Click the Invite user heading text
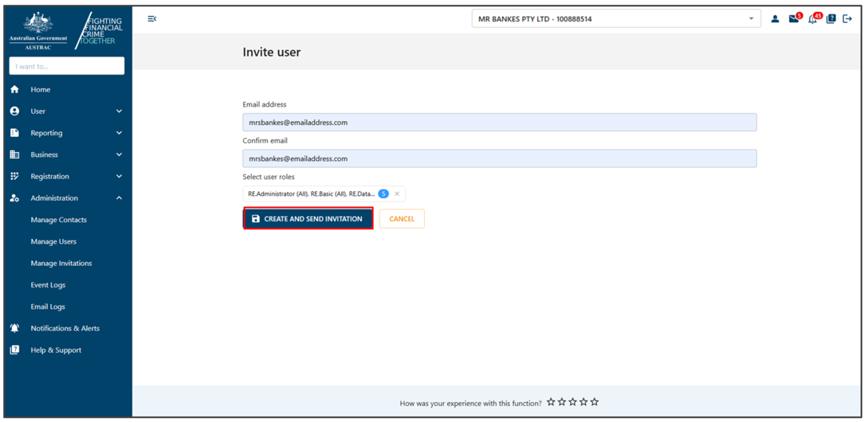This screenshot has height=422, width=868. [272, 53]
